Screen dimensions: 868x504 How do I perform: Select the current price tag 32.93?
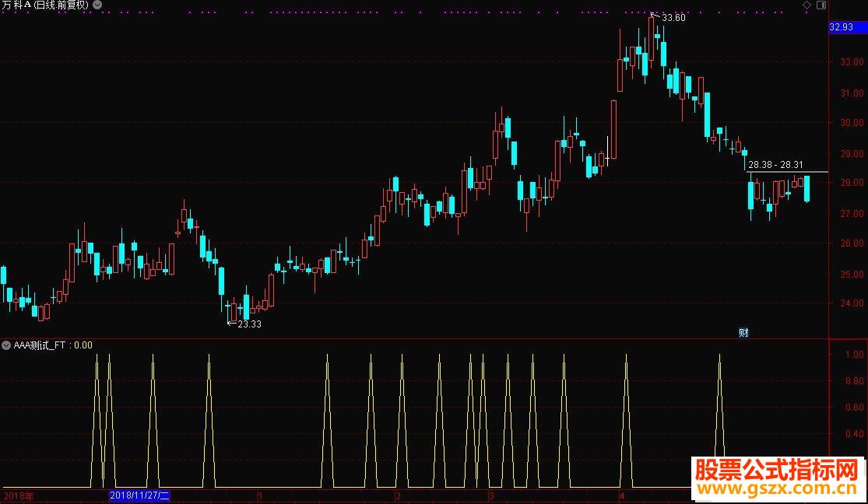pos(848,27)
